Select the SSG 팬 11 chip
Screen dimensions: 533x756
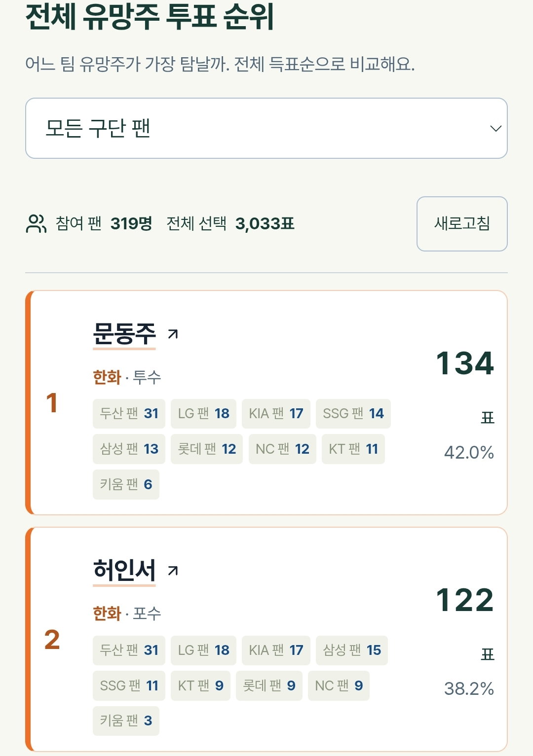[129, 686]
